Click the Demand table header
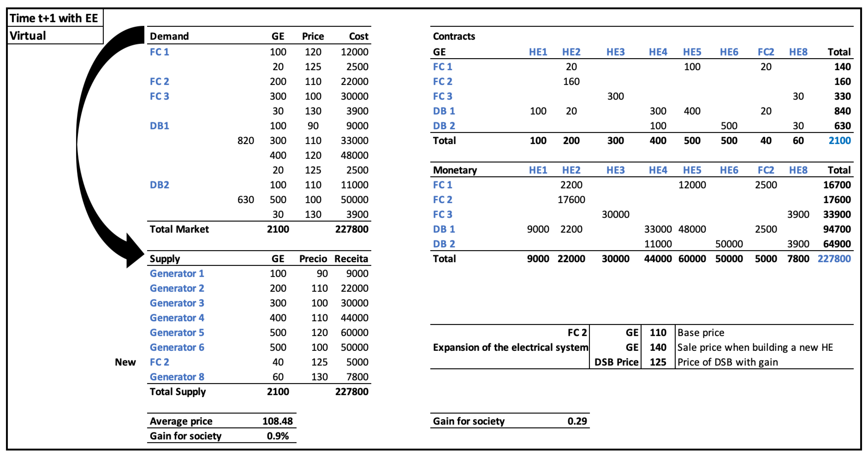 tap(169, 36)
